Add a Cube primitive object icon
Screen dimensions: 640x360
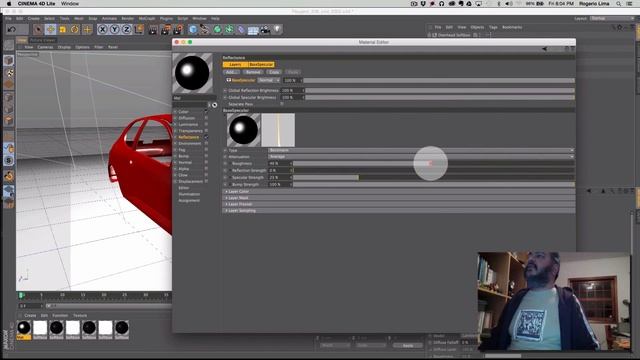pos(193,29)
